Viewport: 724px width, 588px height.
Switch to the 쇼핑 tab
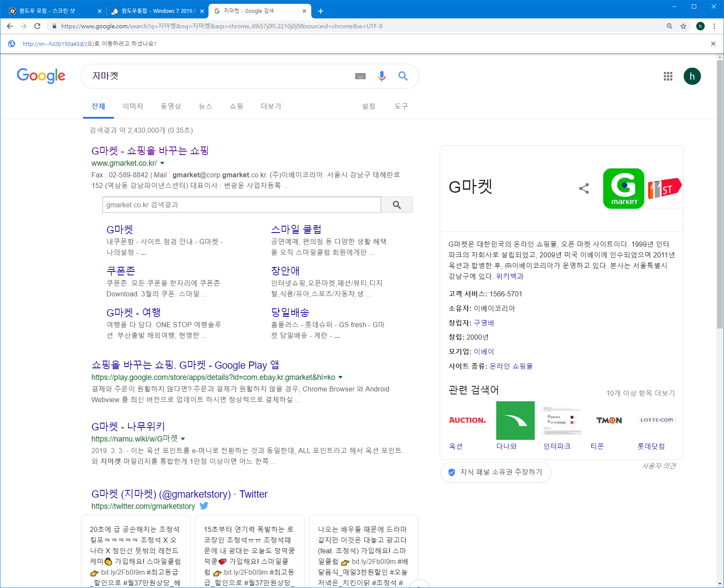tap(236, 106)
